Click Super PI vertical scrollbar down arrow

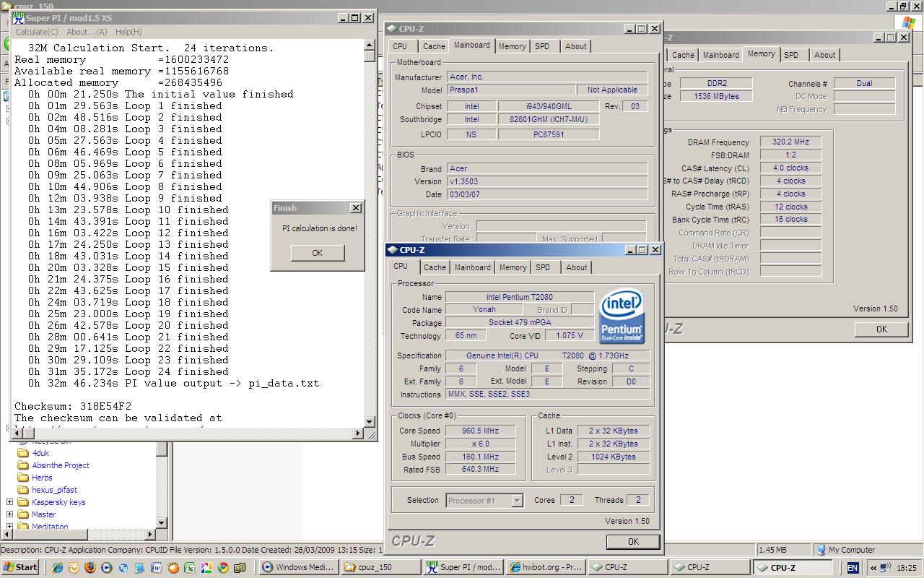370,421
